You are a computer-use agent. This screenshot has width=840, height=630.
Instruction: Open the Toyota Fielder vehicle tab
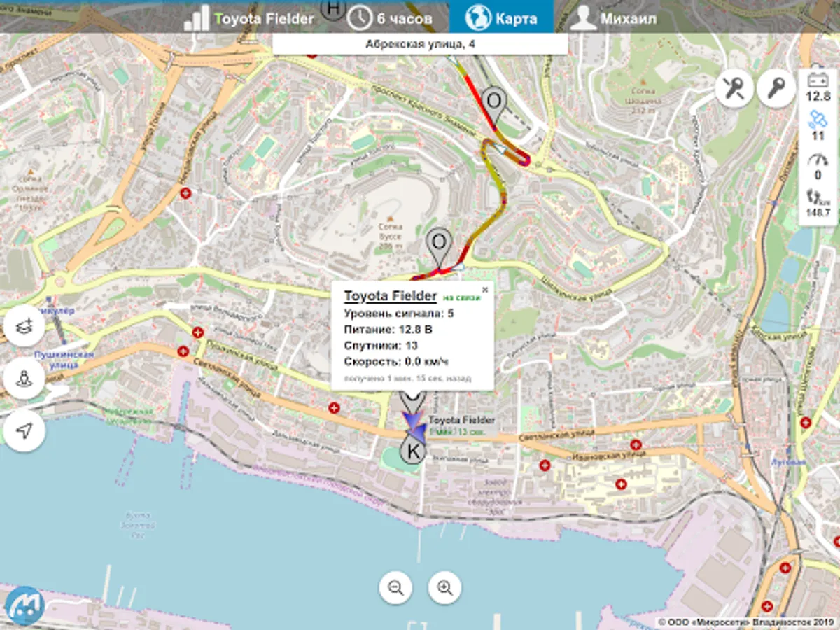point(248,18)
